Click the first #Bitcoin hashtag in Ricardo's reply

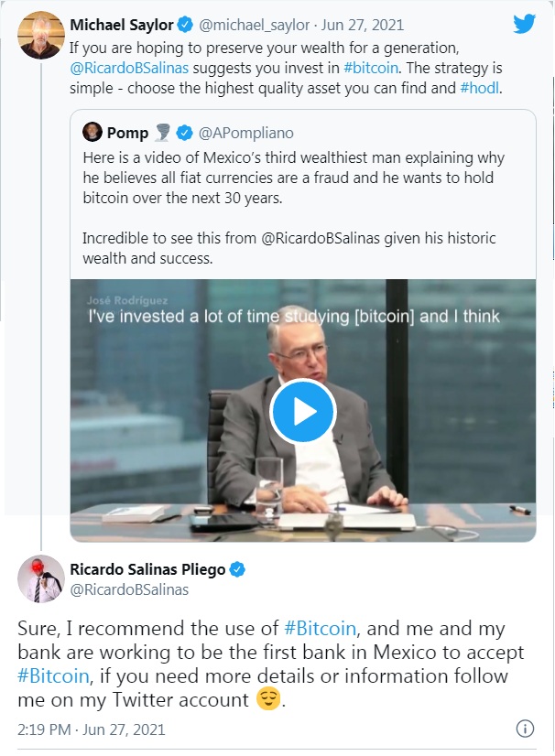point(320,628)
